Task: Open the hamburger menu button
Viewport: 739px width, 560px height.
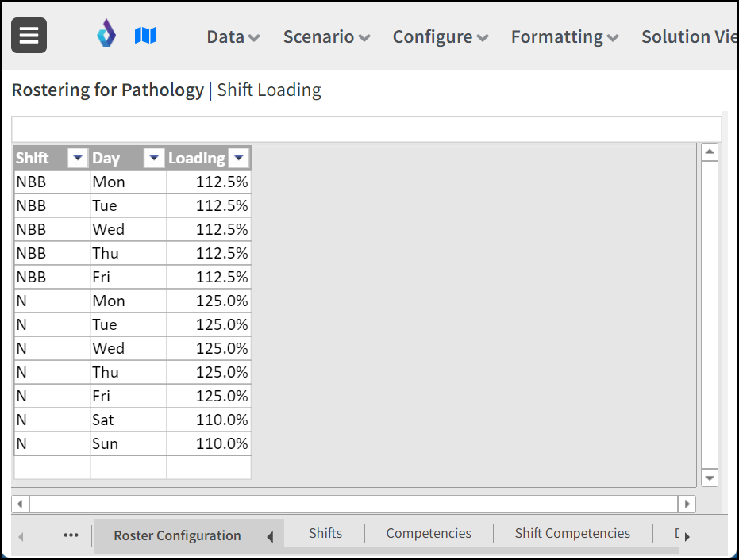Action: click(29, 36)
